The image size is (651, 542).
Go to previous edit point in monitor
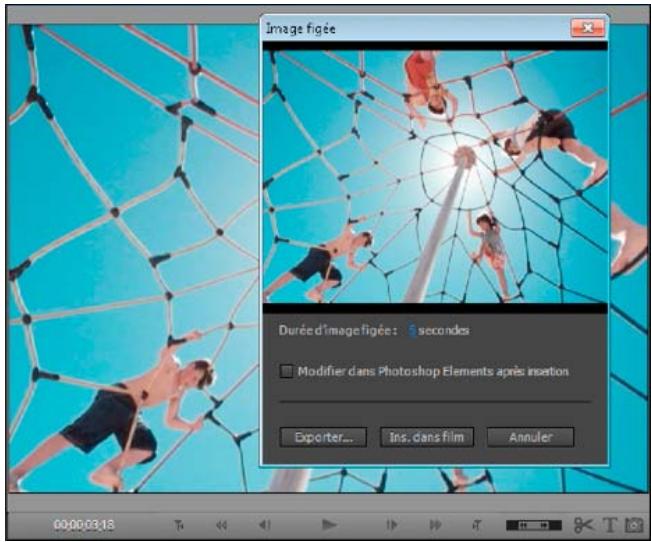point(179,525)
